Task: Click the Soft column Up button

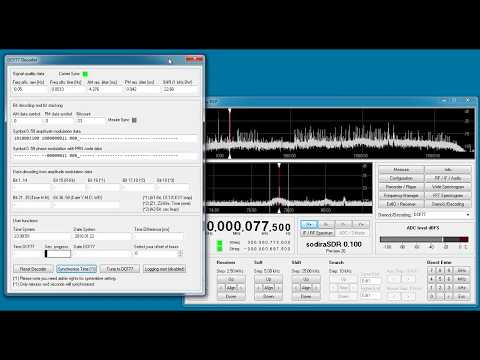Action: [x=268, y=279]
